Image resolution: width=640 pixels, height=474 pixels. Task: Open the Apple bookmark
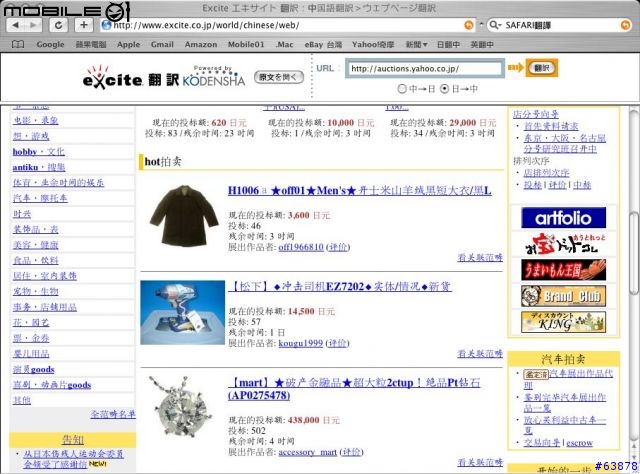pyautogui.click(x=128, y=44)
